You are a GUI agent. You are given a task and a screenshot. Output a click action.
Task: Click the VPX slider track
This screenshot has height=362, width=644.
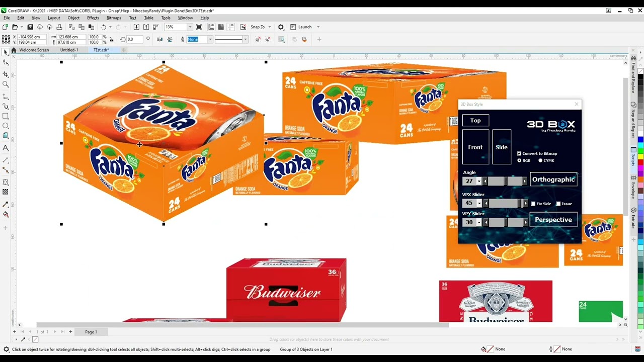505,203
